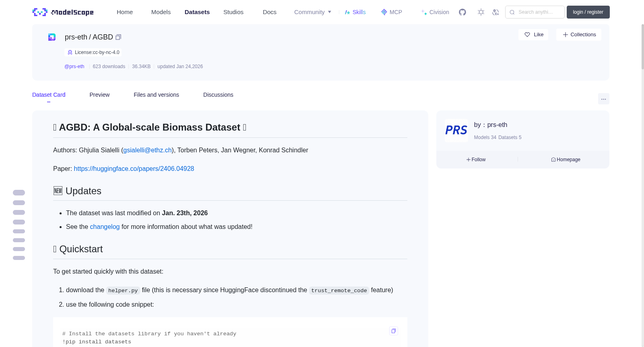Click the 'updated Jan 24,2026' text

180,66
